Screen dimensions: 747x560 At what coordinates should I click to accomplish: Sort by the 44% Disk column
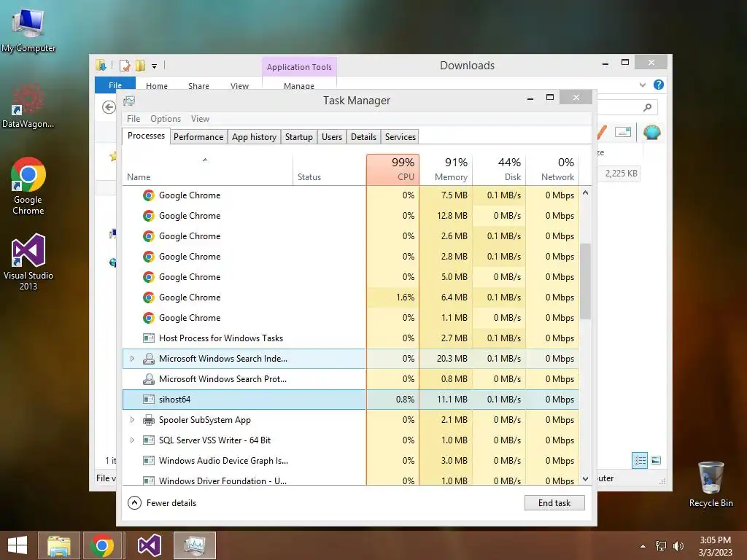pyautogui.click(x=499, y=170)
